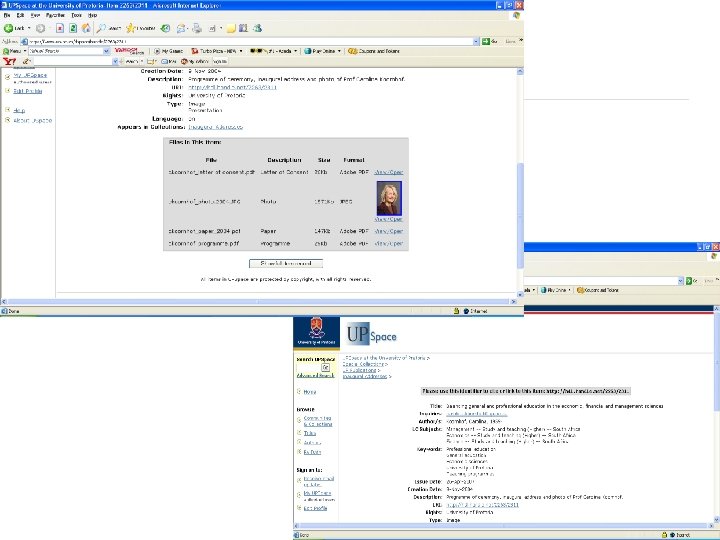Open View/Open link for Paper PDF
This screenshot has height=540, width=720.
[x=388, y=231]
